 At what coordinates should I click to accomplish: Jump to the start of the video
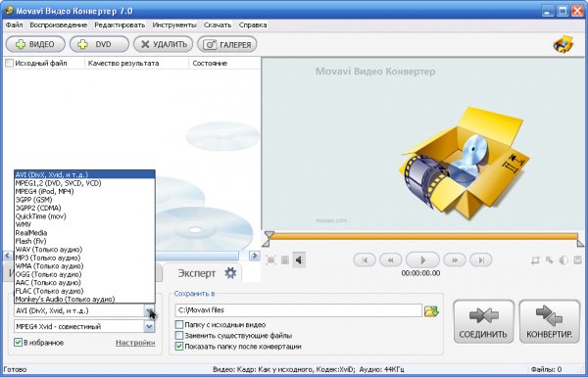click(365, 259)
